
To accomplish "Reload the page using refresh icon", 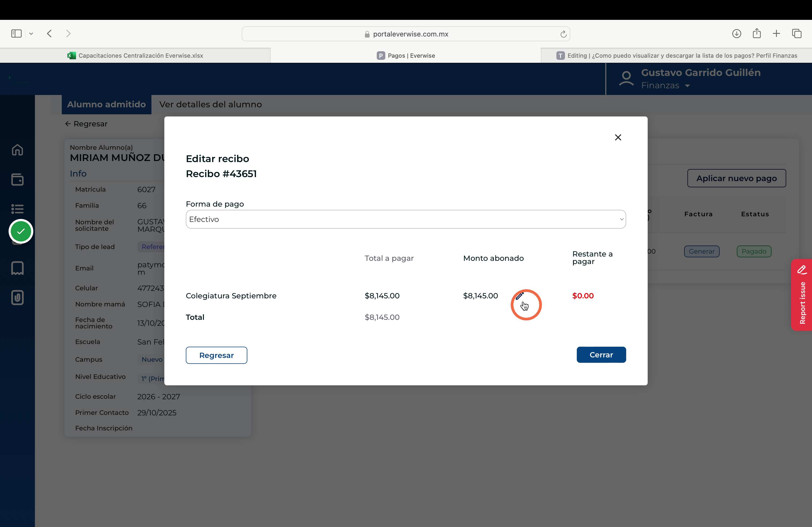I will 563,34.
